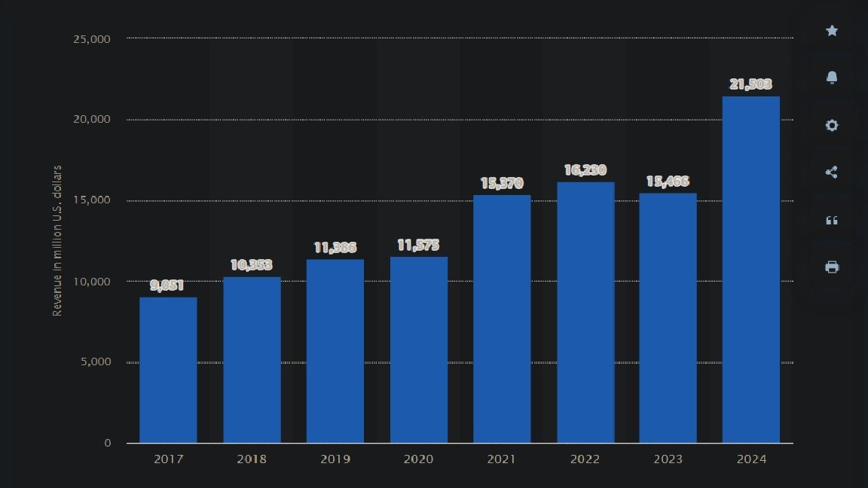Click the 10,000 y-axis value
Image resolution: width=868 pixels, height=488 pixels.
[92, 282]
